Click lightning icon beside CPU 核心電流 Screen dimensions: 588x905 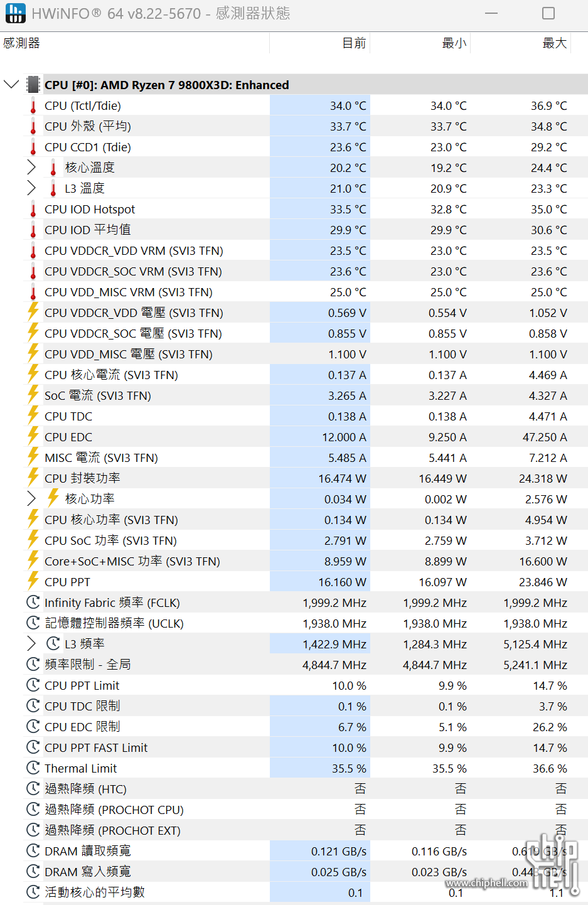33,374
